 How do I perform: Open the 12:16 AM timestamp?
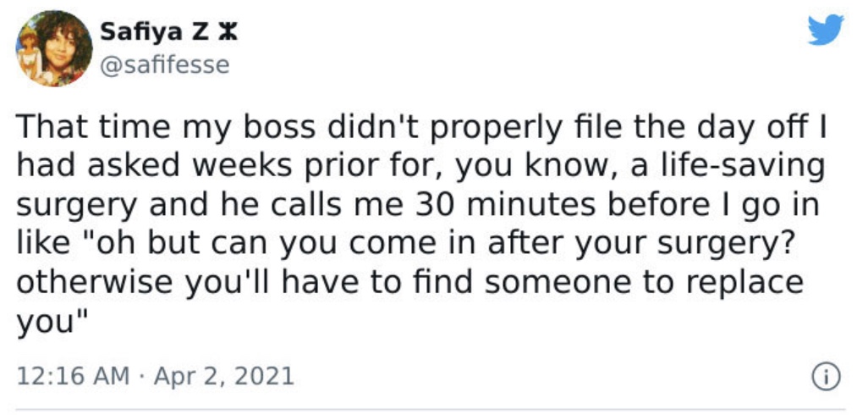[73, 377]
